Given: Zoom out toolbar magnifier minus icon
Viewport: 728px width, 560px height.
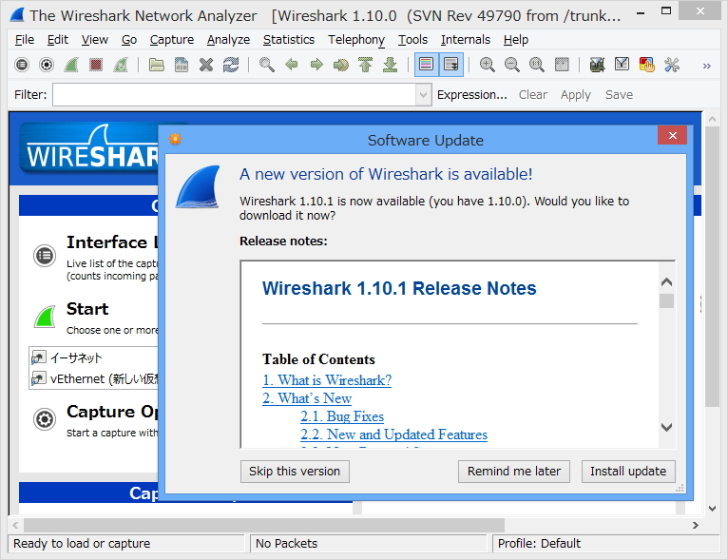Looking at the screenshot, I should pyautogui.click(x=511, y=65).
